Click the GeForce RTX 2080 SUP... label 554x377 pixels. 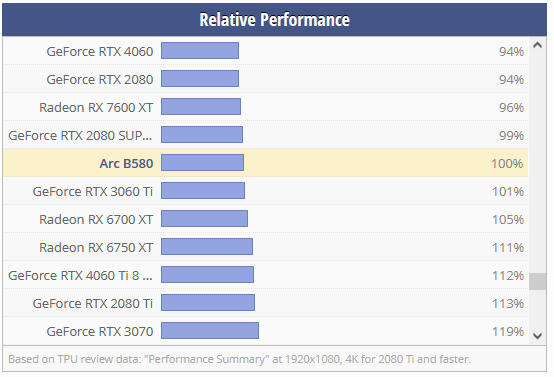click(80, 135)
